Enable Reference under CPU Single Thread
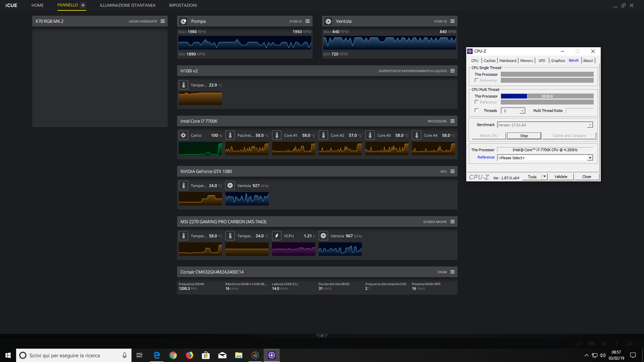The height and width of the screenshot is (362, 644). (x=476, y=80)
